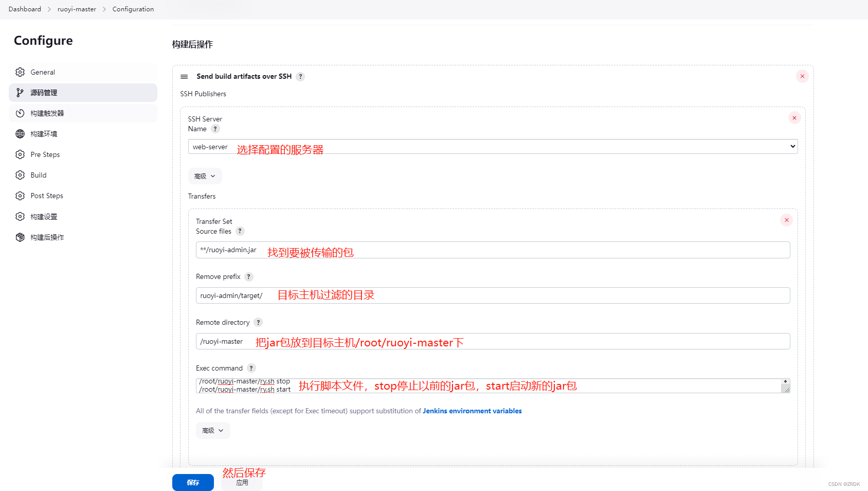Remove the SSH Server publisher entry
The width and height of the screenshot is (868, 491).
pyautogui.click(x=794, y=118)
